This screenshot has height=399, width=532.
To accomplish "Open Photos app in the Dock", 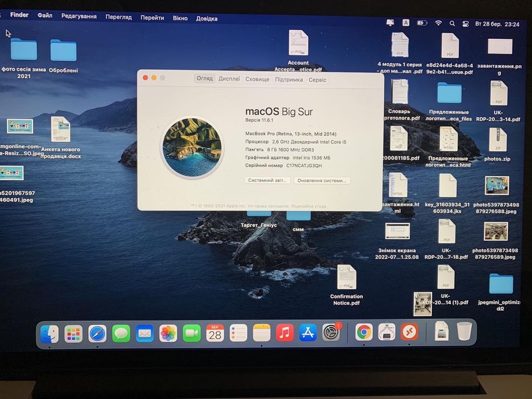I will click(x=168, y=333).
